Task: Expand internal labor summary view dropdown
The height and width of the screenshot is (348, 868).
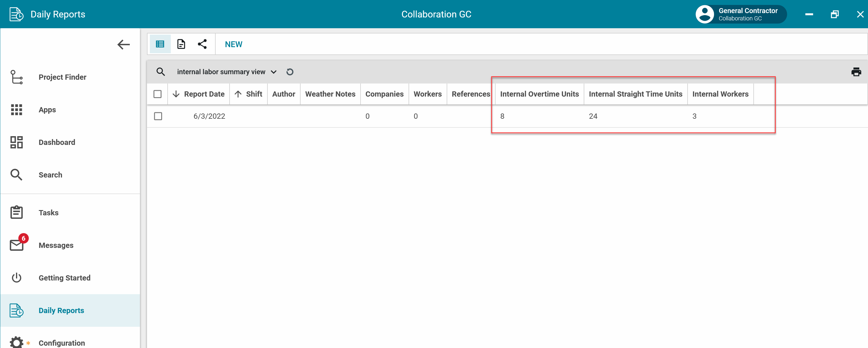Action: (x=274, y=72)
